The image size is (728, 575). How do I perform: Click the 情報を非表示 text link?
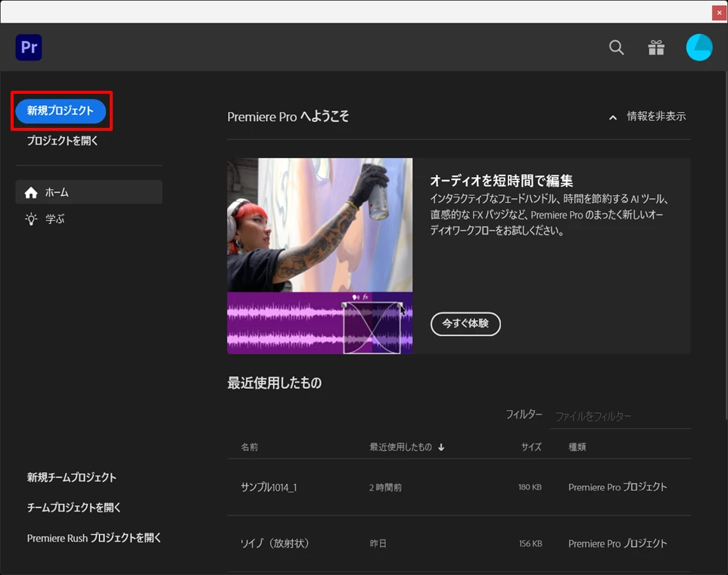[656, 117]
